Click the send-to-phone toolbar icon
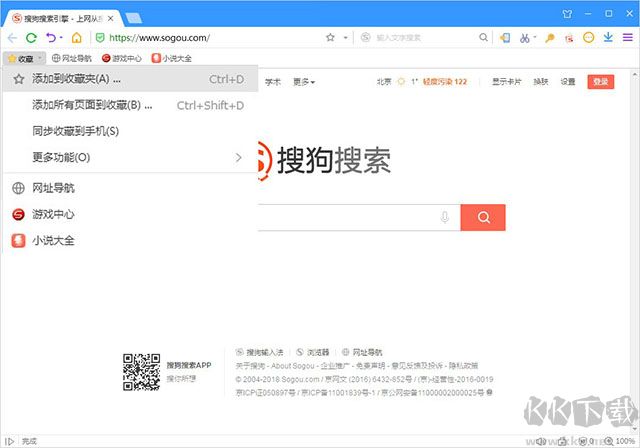640x448 pixels. coord(505,38)
